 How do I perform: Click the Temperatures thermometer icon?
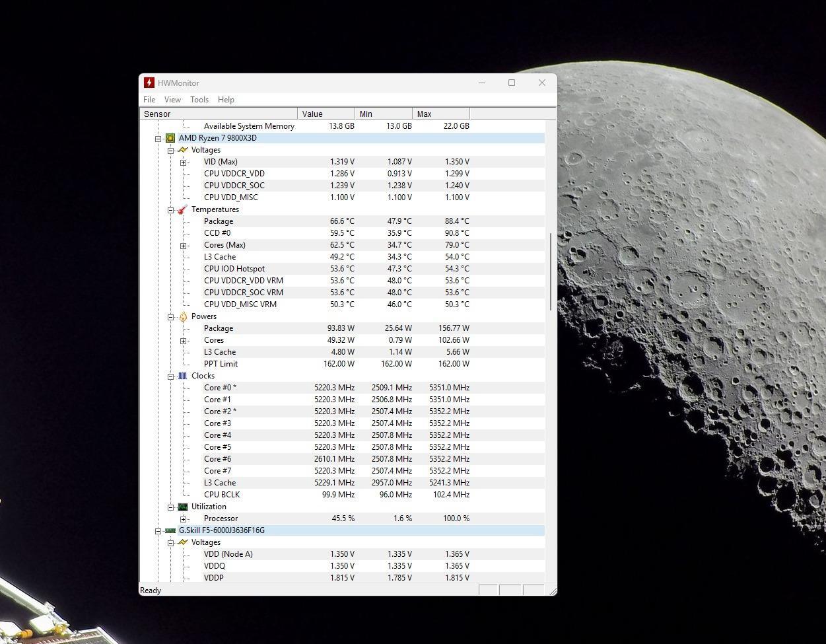[x=183, y=209]
